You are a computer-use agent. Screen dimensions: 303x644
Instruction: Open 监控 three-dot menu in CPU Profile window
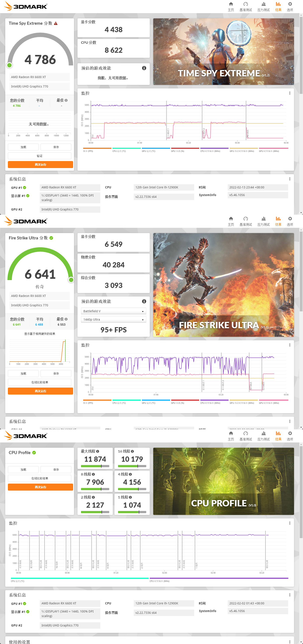290,523
